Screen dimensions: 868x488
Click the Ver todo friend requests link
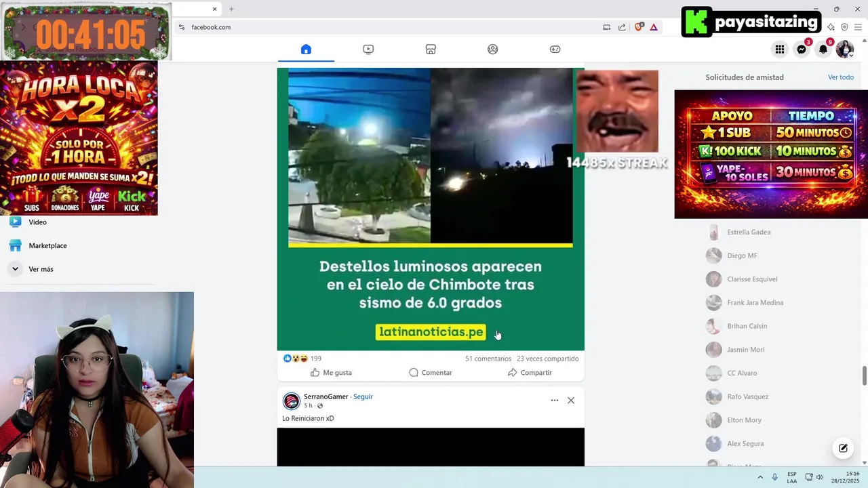[x=841, y=77]
